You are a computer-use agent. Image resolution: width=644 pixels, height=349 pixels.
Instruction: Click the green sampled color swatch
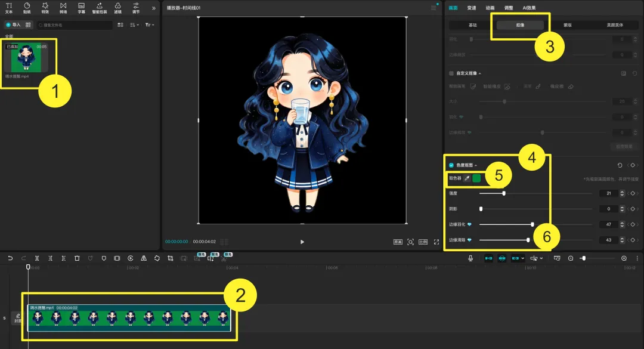click(x=476, y=178)
